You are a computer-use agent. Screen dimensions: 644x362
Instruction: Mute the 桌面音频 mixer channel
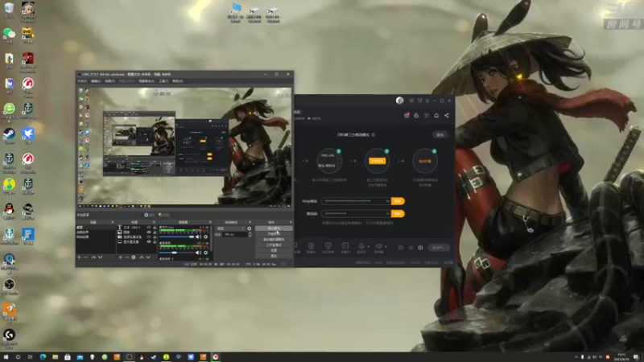198,253
